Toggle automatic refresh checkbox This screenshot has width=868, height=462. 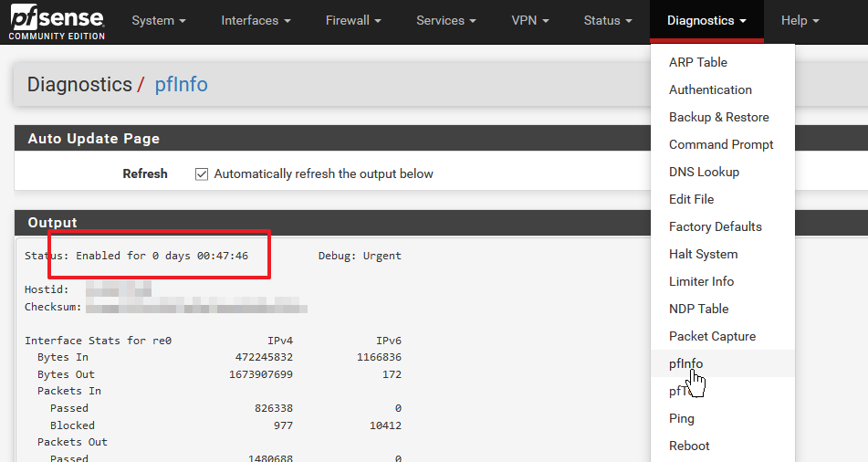[x=202, y=174]
